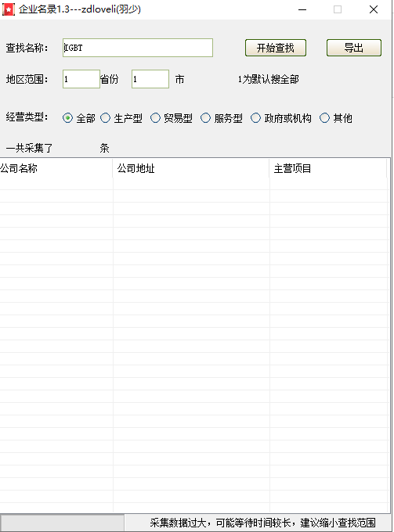Click the 市 number input box

click(x=150, y=79)
